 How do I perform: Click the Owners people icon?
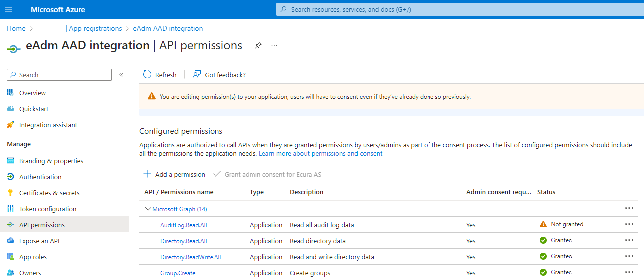click(10, 273)
